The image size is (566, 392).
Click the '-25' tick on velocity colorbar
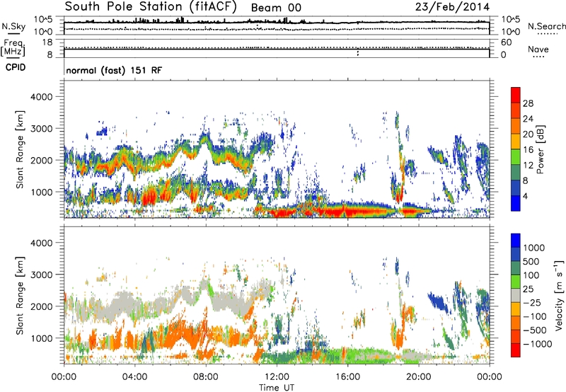pyautogui.click(x=532, y=303)
